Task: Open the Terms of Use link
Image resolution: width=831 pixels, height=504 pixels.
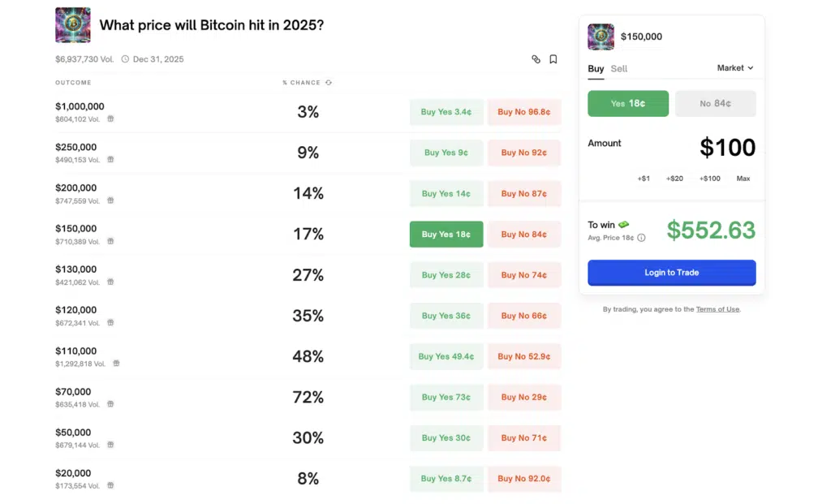Action: (x=717, y=309)
